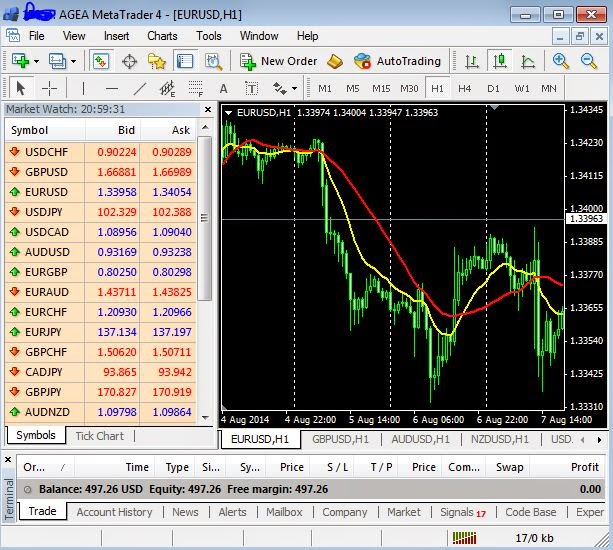Switch to the Tick Chart tab
613x550 pixels.
[100, 436]
